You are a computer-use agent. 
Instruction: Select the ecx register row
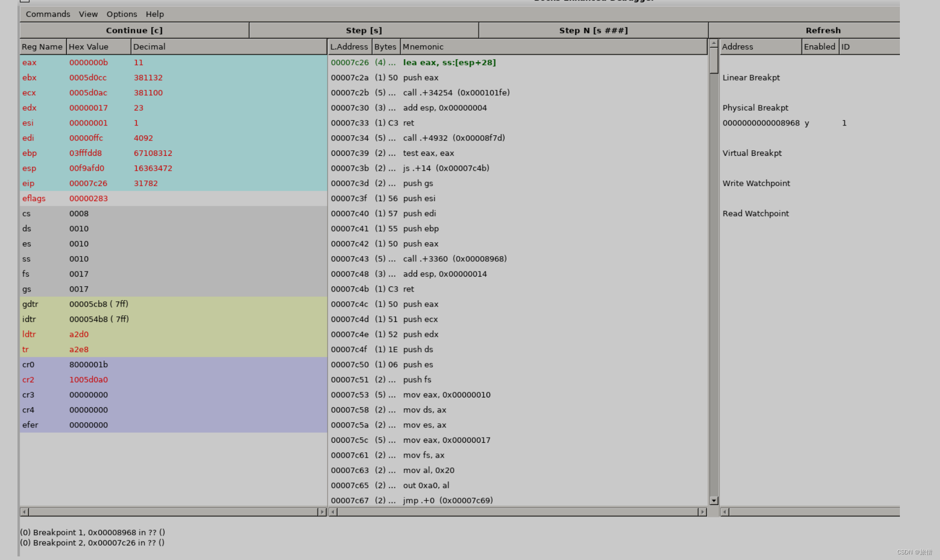173,93
